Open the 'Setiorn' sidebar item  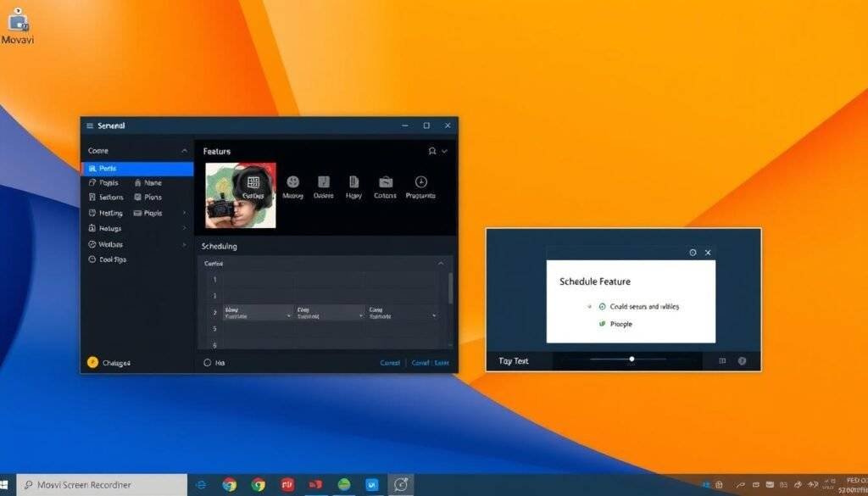(106, 197)
